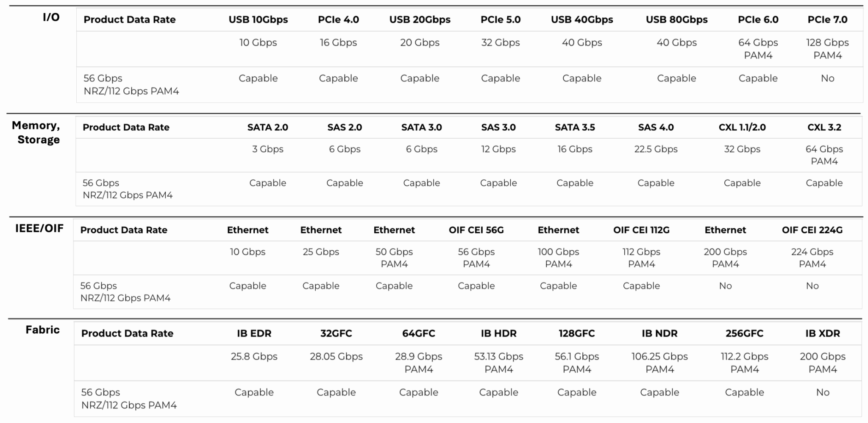Click the Fabric section heading
This screenshot has width=868, height=423.
[42, 330]
